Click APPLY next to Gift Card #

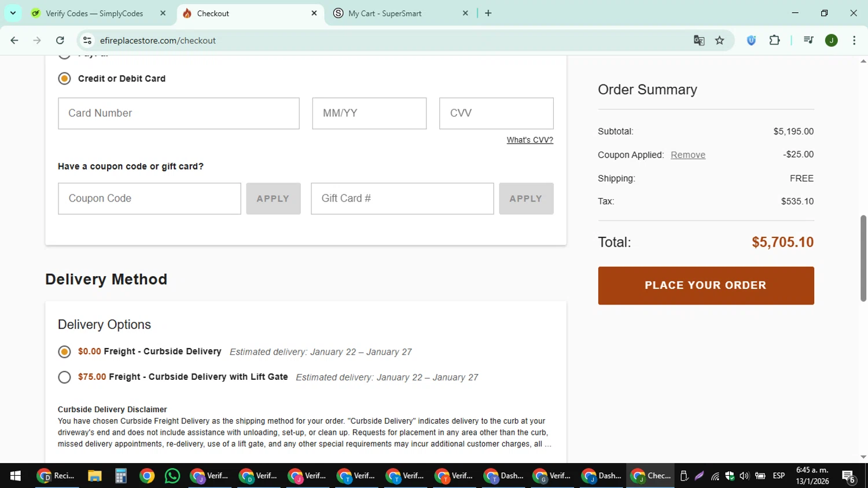[x=526, y=199]
